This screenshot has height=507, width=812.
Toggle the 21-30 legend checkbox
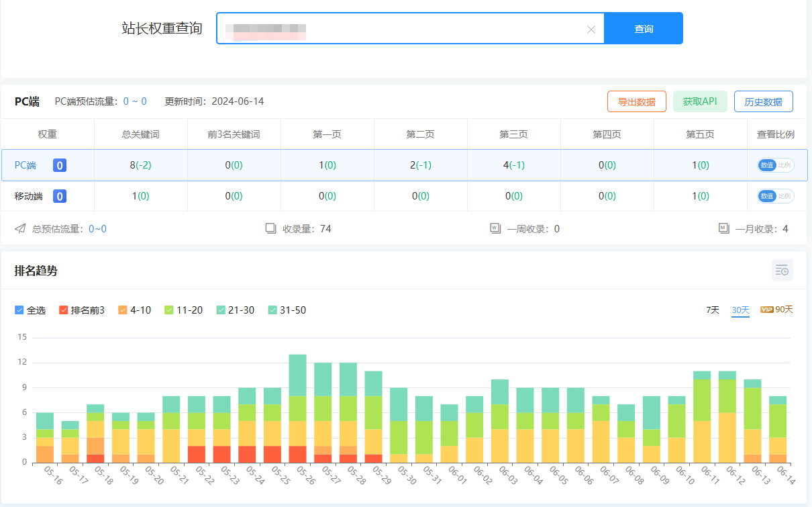[221, 310]
